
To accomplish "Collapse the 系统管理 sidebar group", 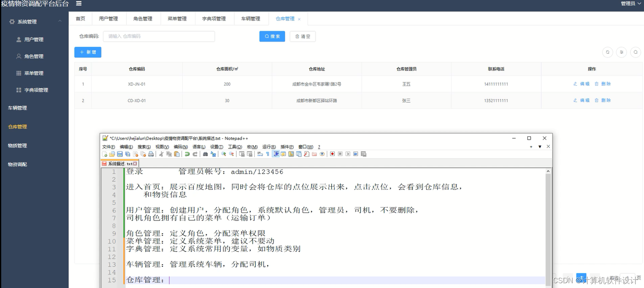I will pyautogui.click(x=35, y=22).
